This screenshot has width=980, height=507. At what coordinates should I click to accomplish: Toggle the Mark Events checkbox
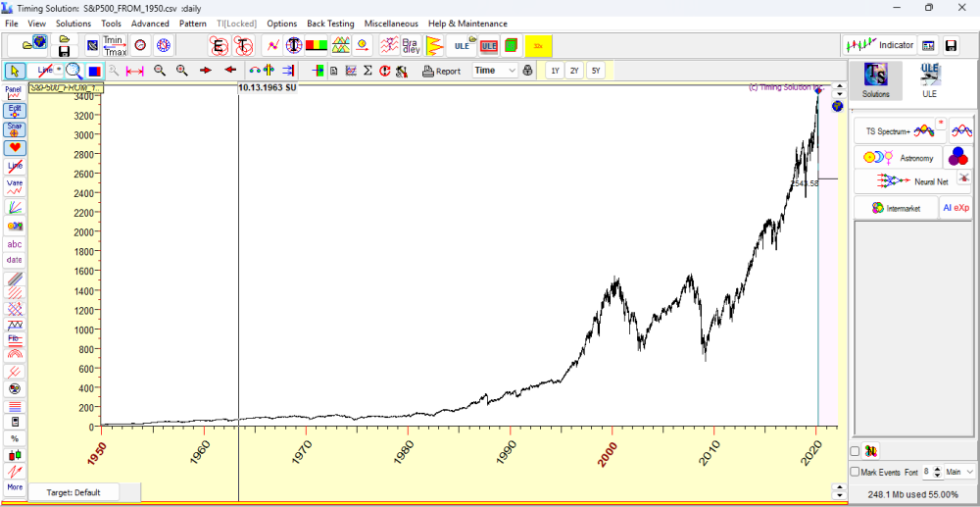point(855,472)
